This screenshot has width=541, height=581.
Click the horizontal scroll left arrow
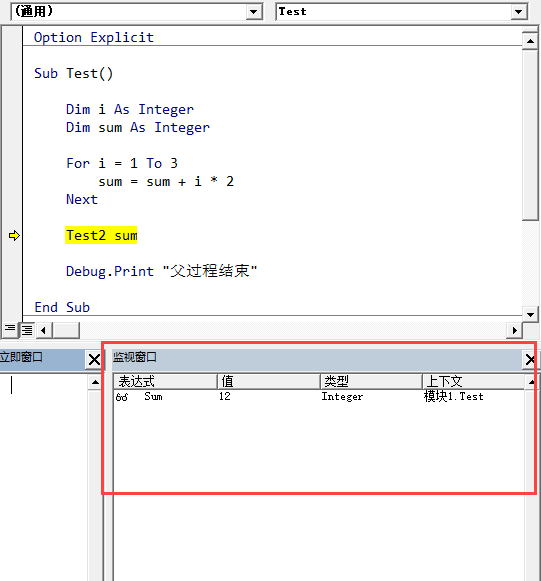[x=44, y=330]
